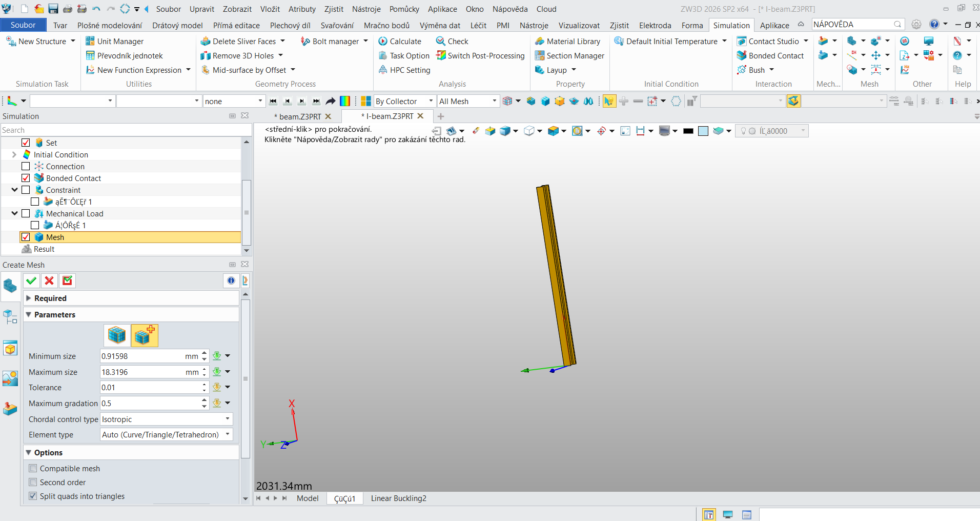Open HPC Setting

(404, 70)
